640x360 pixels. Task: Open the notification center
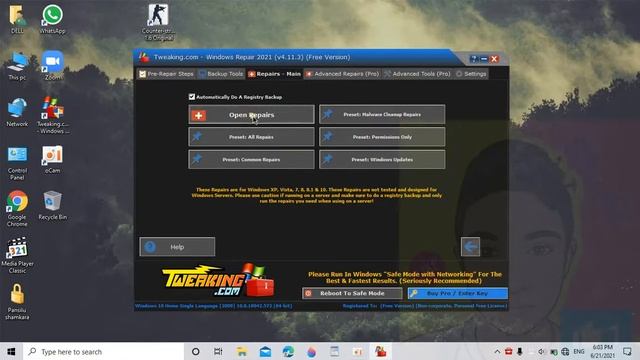point(627,351)
